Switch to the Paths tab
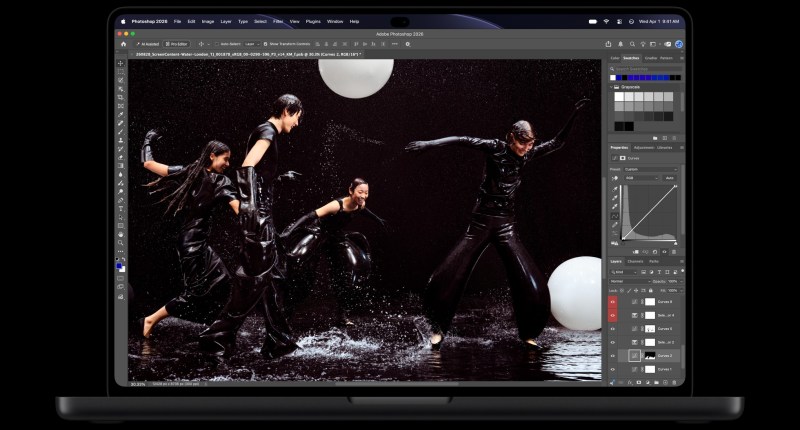 pyautogui.click(x=654, y=262)
